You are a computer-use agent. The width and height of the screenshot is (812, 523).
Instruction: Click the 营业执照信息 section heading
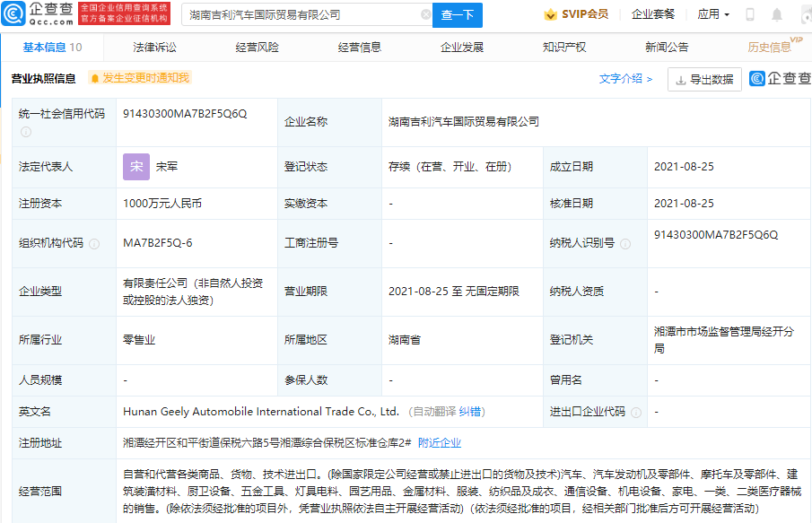click(43, 79)
